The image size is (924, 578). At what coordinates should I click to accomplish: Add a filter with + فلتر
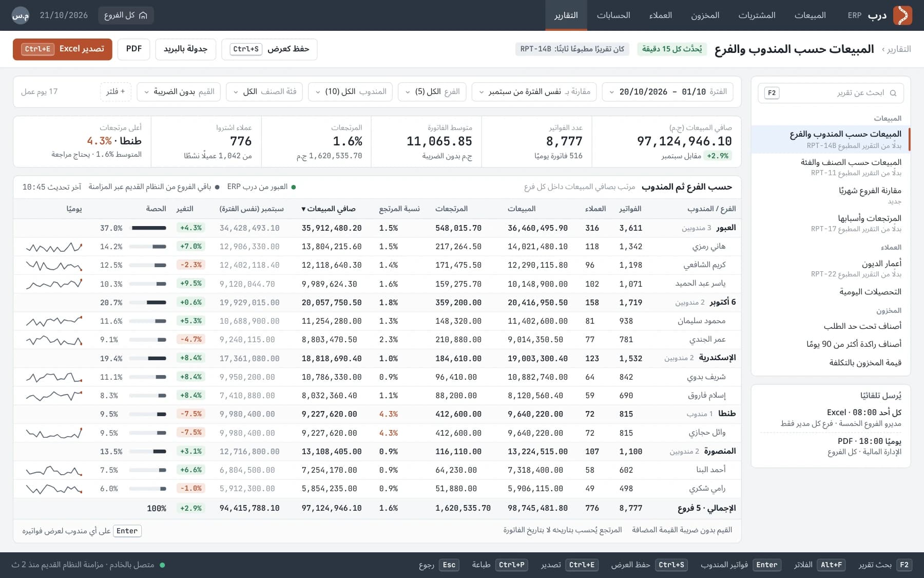click(x=115, y=91)
